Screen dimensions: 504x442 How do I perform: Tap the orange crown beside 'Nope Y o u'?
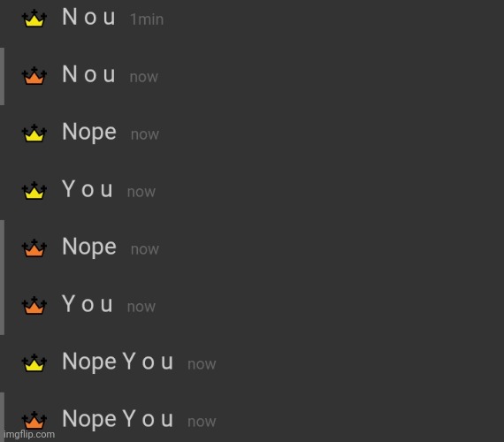[34, 420]
